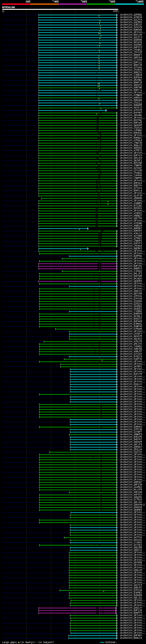
Task: Select the BP056100 query name
Action: (8, 8)
